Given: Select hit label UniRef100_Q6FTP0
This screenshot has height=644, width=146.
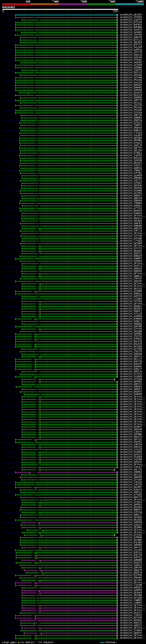Looking at the screenshot, I should (131, 148).
